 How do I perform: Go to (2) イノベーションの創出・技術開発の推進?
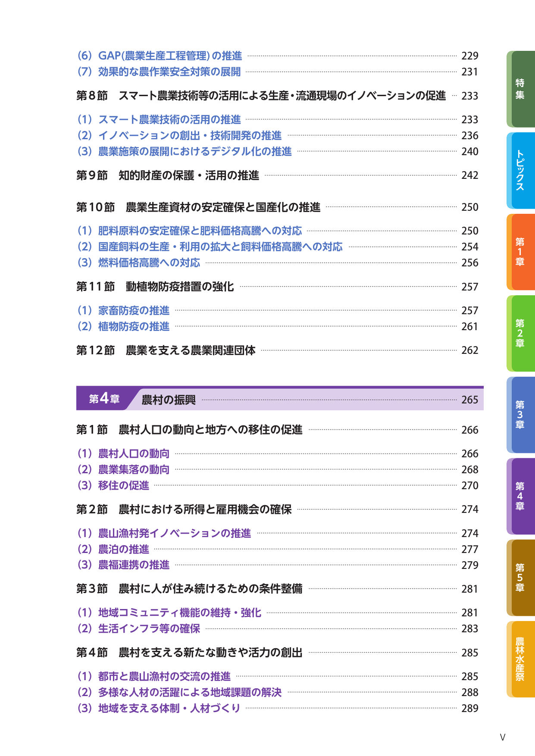(x=179, y=135)
